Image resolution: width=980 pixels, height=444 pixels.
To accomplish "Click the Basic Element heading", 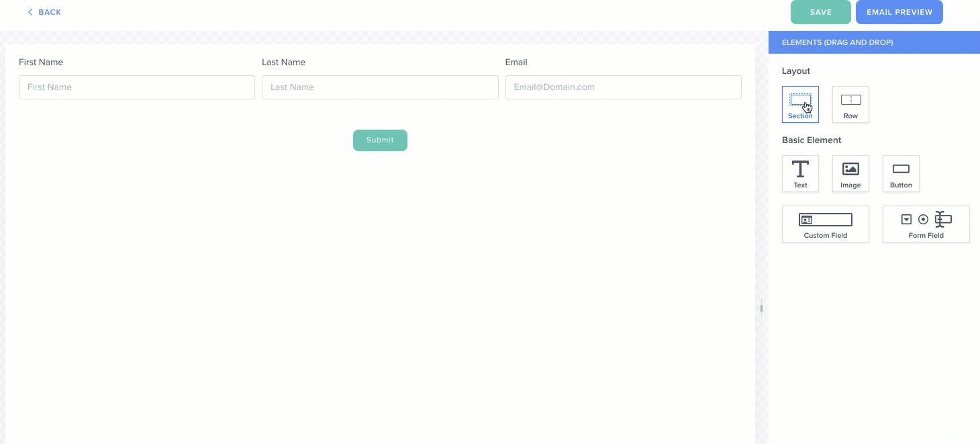I will (x=812, y=140).
